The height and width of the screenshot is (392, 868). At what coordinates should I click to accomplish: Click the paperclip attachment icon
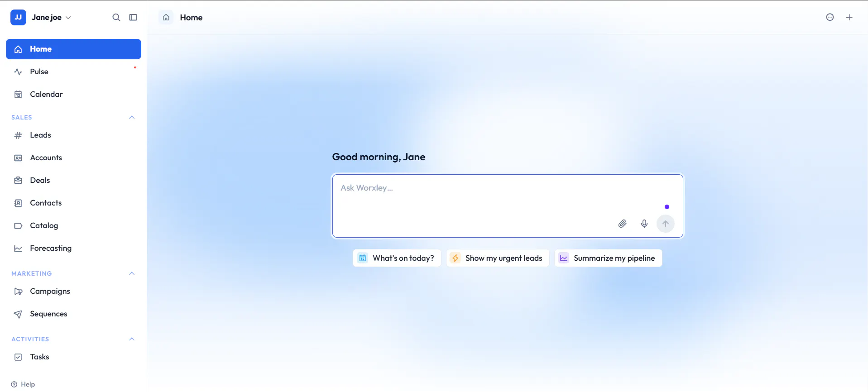point(623,224)
